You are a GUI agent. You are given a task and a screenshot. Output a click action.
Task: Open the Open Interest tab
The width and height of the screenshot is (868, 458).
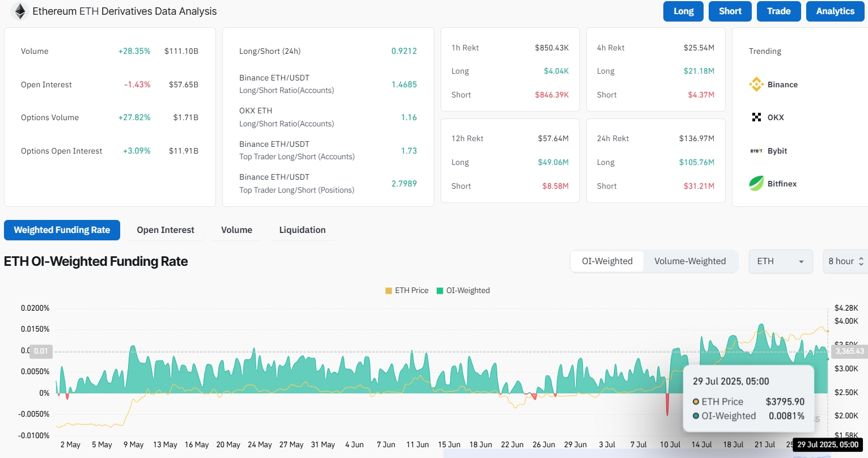coord(166,230)
